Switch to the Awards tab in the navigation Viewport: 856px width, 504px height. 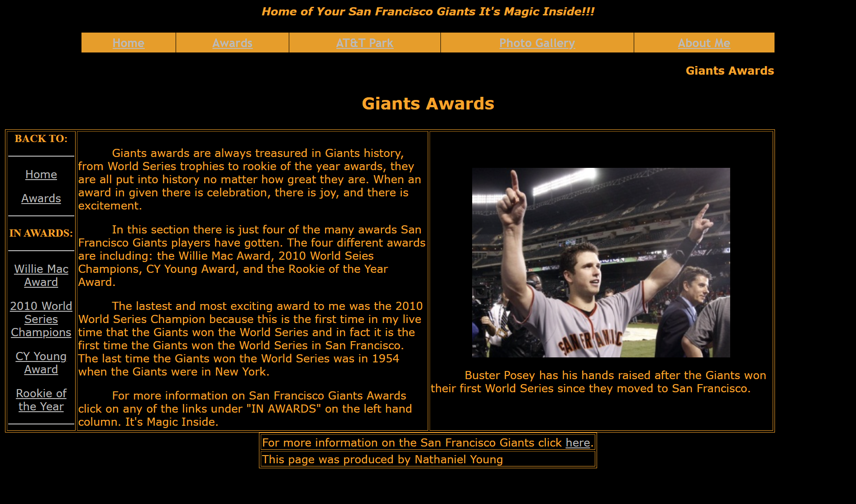232,43
